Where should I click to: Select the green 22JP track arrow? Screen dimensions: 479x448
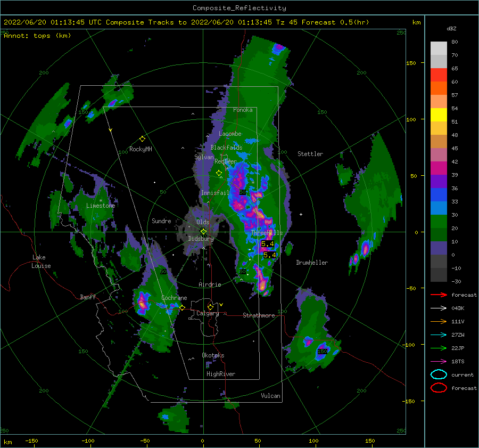pos(439,348)
